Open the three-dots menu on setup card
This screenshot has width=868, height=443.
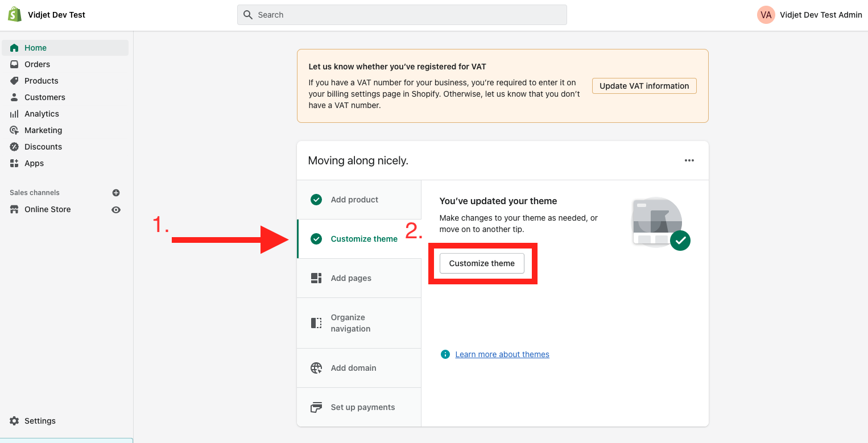tap(689, 160)
